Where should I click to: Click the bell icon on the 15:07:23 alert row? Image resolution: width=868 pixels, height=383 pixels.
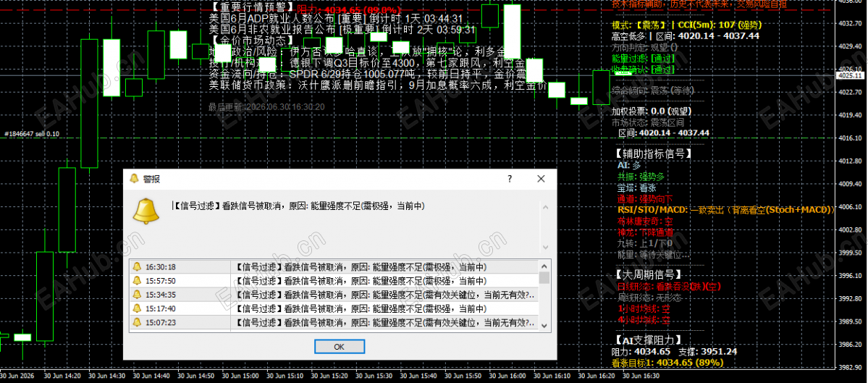(137, 322)
